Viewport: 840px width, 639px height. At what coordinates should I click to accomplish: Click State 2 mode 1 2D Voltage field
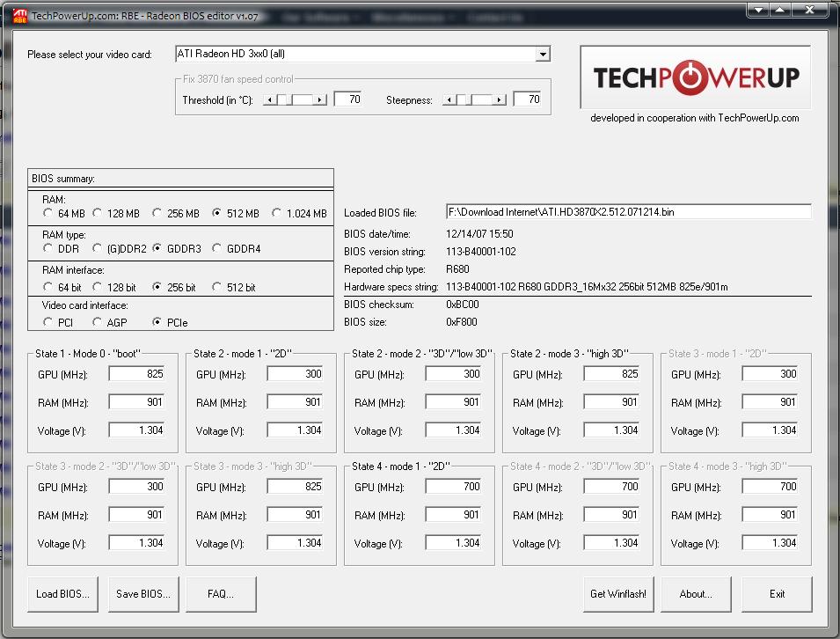coord(296,430)
